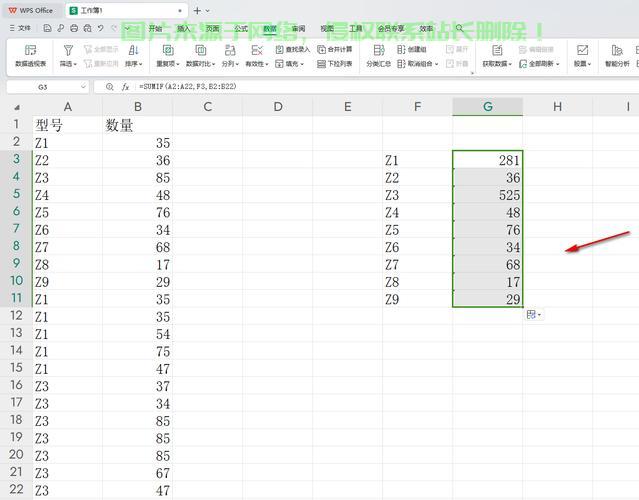
Task: Open the 文件 file menu
Action: coord(20,28)
